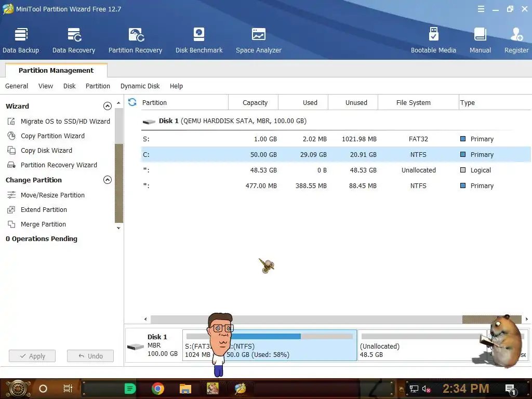
Task: Click the S: row Primary blue swatch
Action: tap(463, 139)
